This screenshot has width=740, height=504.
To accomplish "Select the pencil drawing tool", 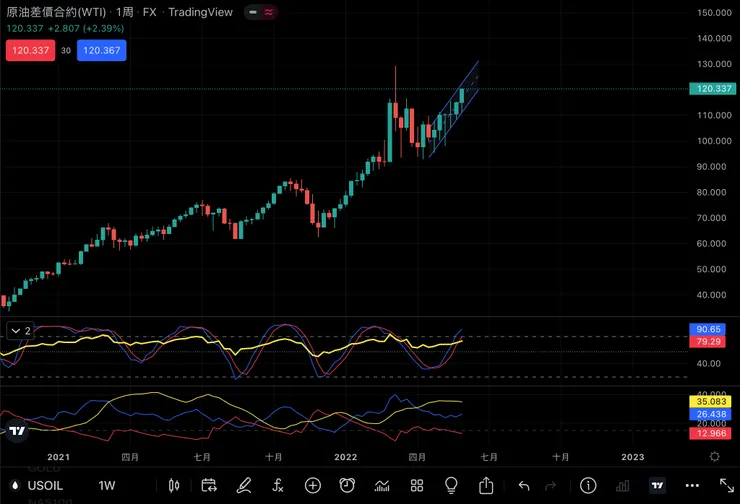I will tap(244, 485).
